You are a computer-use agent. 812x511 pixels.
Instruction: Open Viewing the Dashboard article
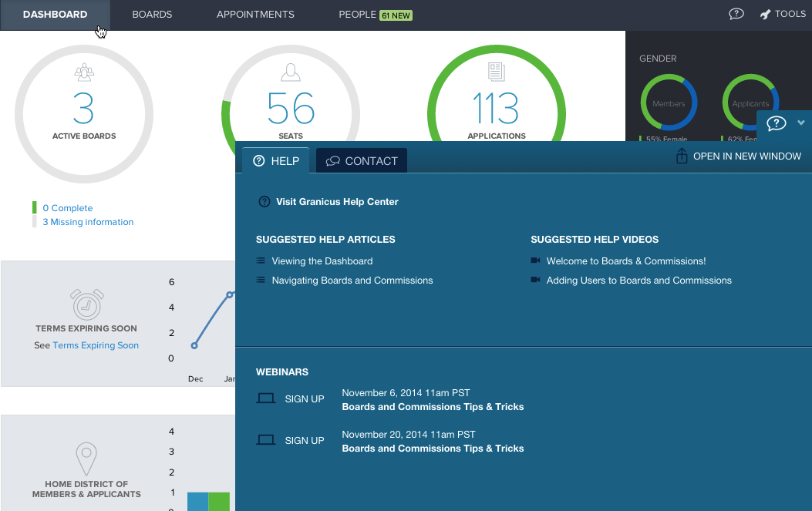pyautogui.click(x=322, y=261)
